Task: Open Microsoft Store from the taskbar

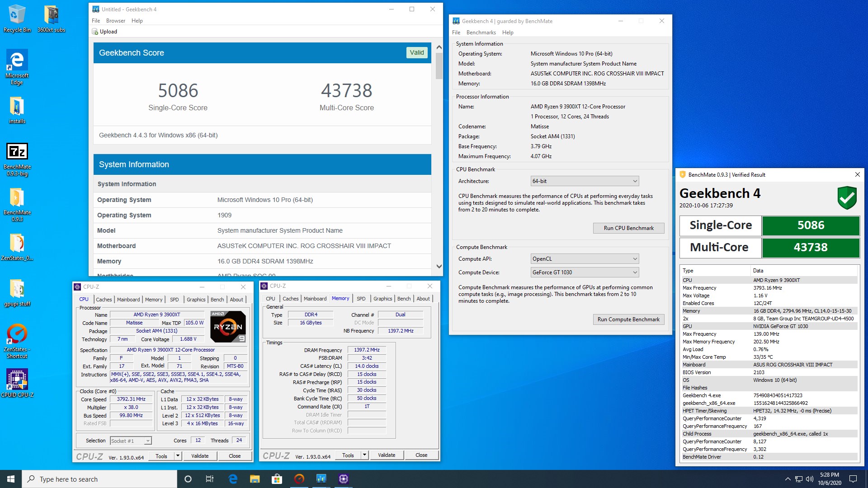Action: pyautogui.click(x=277, y=479)
